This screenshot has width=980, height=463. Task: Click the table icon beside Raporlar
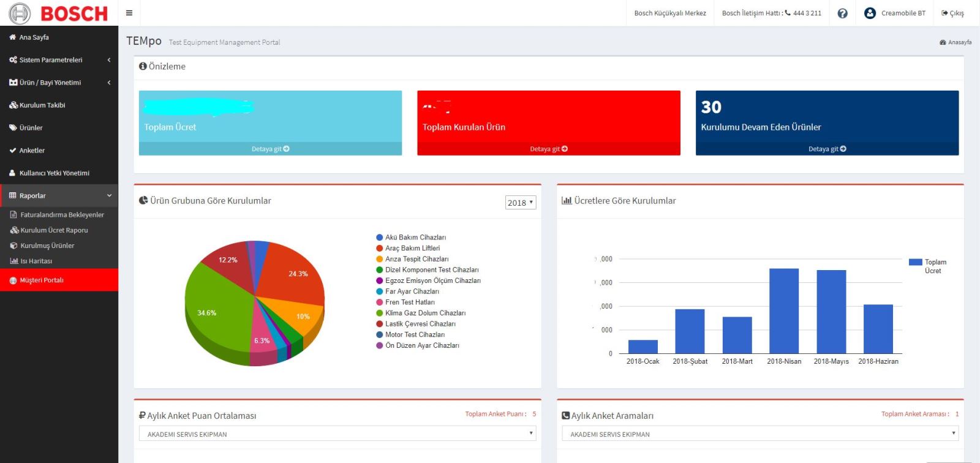[13, 195]
